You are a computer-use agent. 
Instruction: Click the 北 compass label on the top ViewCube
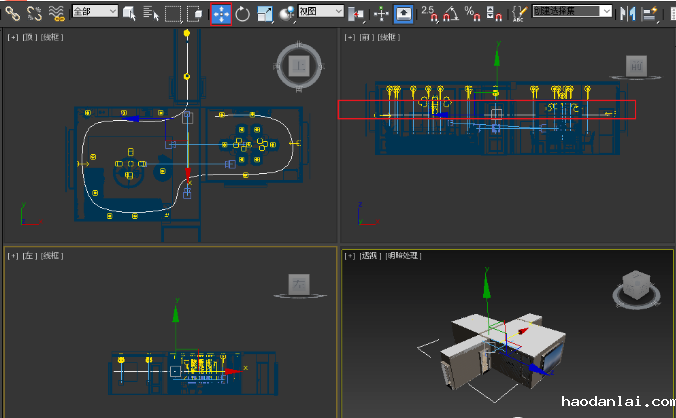click(x=299, y=44)
